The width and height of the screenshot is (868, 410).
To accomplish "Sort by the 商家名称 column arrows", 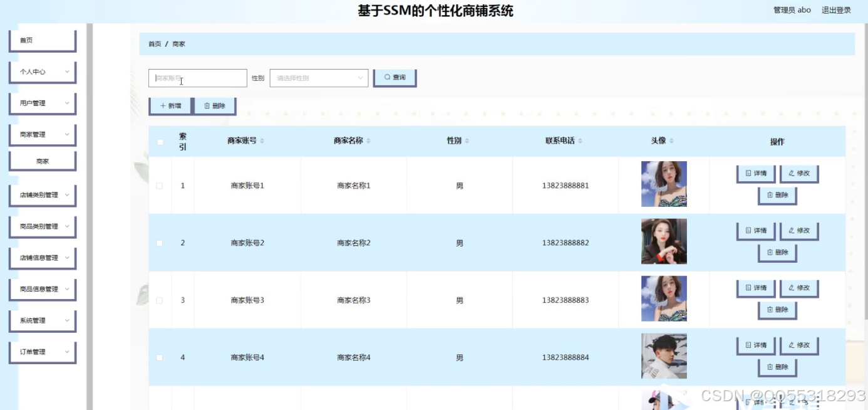I will pos(368,141).
